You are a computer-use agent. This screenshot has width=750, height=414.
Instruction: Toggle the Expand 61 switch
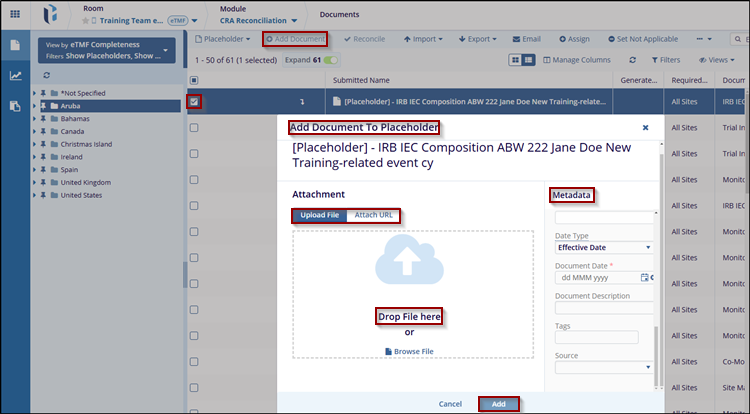pos(330,60)
